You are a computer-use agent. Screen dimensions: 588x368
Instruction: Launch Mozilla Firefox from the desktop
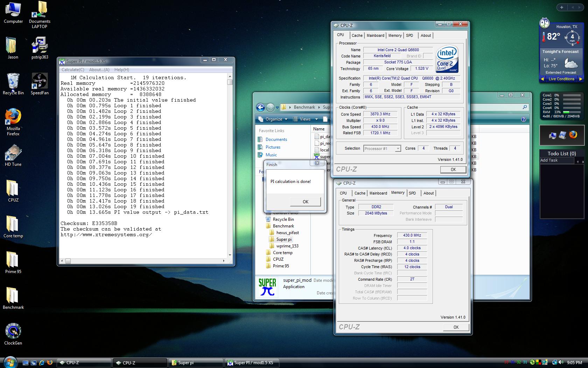(13, 122)
